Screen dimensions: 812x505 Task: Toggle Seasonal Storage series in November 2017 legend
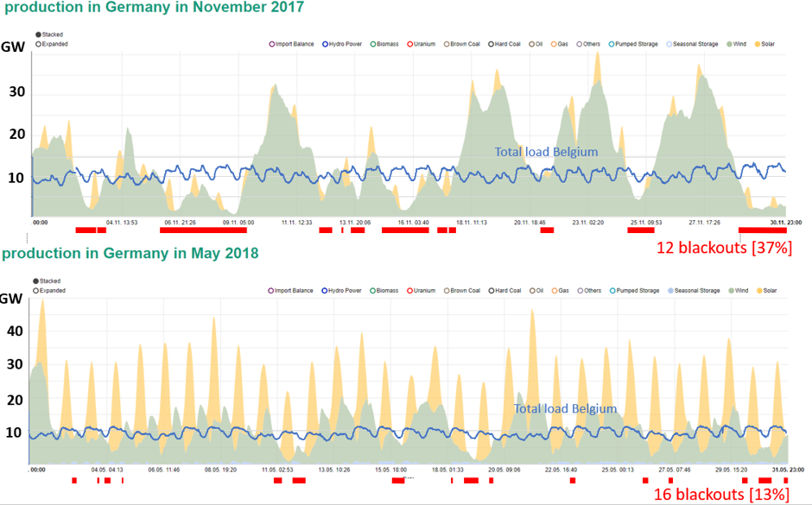click(692, 44)
